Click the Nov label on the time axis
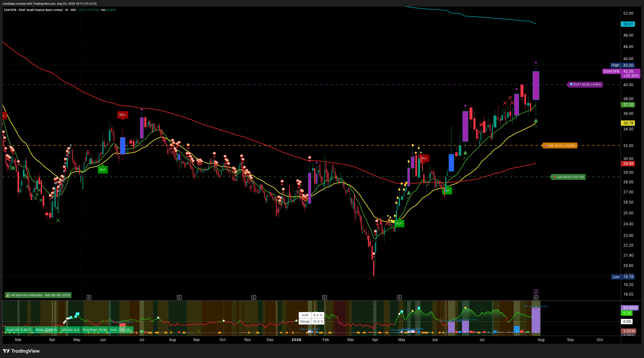 coord(248,340)
